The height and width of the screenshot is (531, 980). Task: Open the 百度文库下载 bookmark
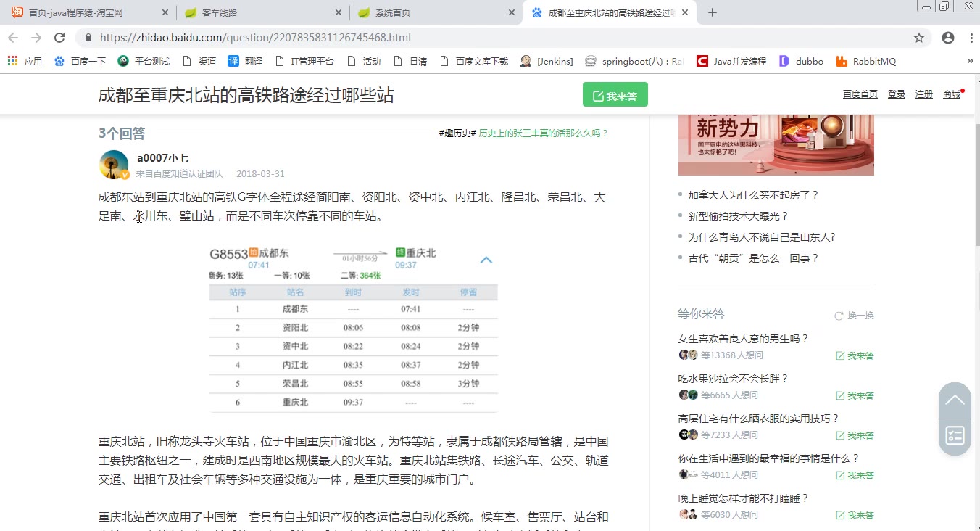[x=474, y=62]
